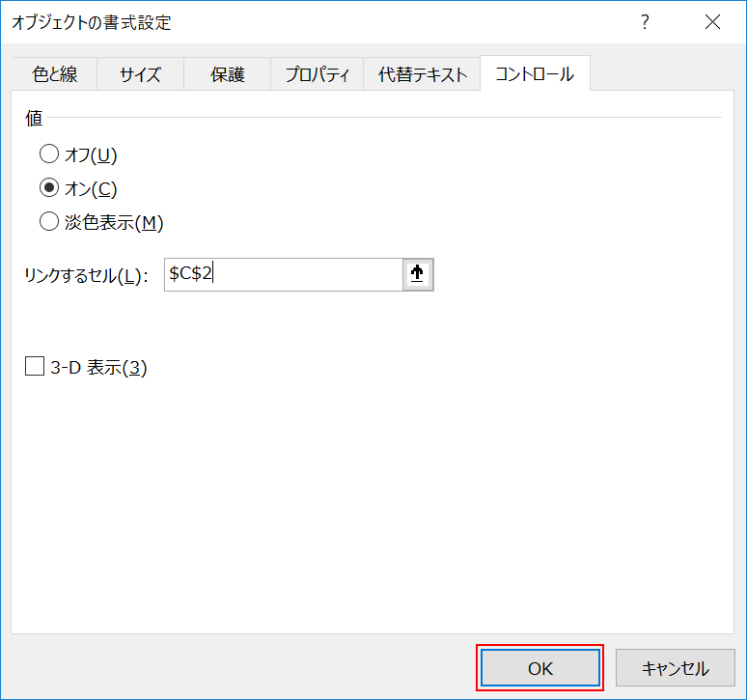Viewport: 747px width, 700px height.
Task: Click the help question mark icon
Action: click(x=645, y=22)
